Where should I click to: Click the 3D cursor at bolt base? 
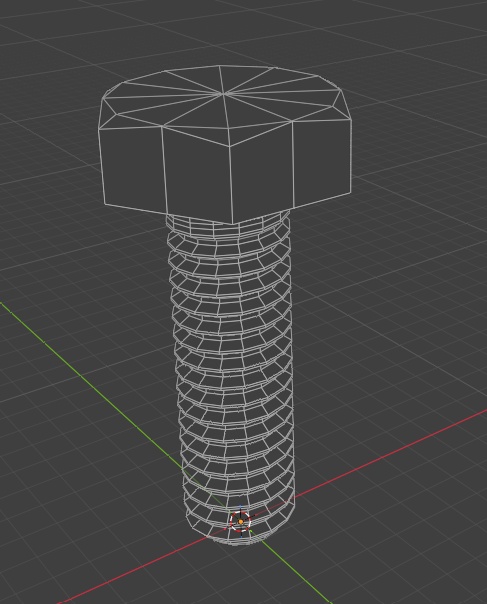click(x=240, y=521)
